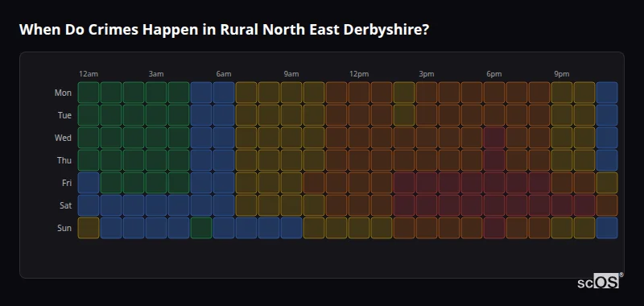Select the Wednesday 3pm orange cell
This screenshot has height=306, width=644.
pos(427,138)
